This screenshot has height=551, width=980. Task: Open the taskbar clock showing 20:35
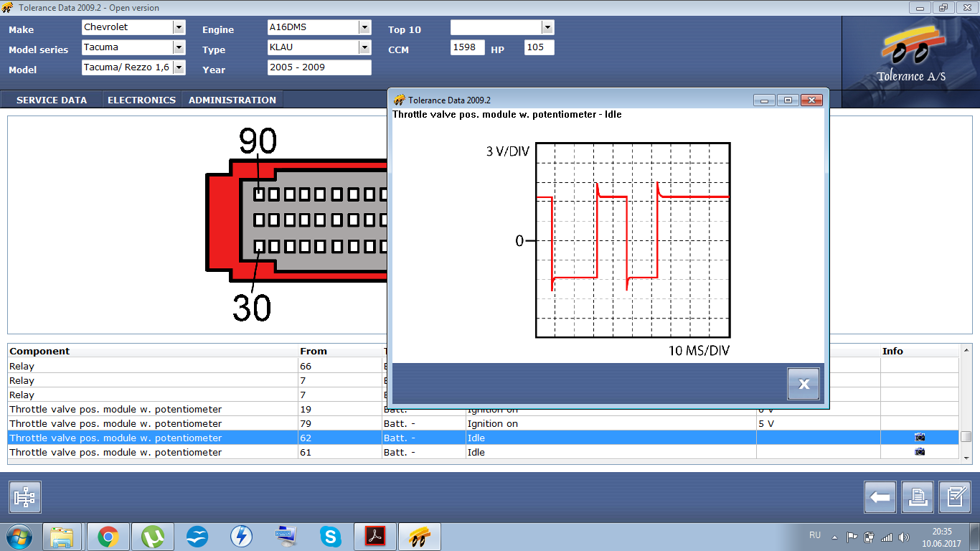(x=941, y=537)
